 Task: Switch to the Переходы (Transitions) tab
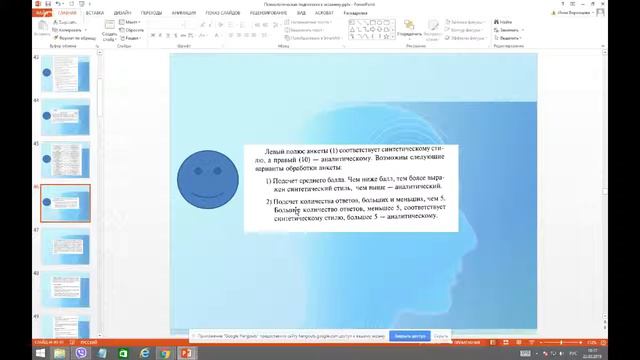point(151,13)
